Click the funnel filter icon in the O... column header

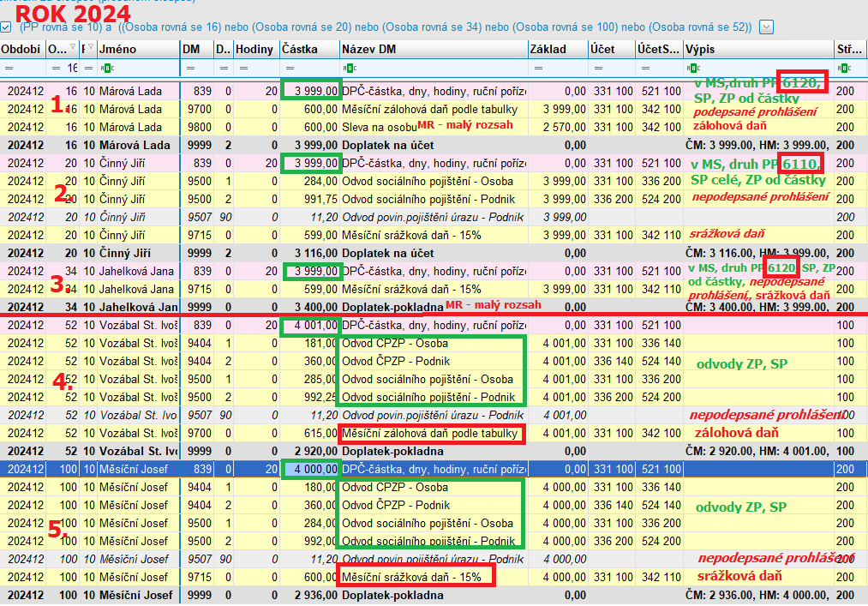(x=73, y=46)
